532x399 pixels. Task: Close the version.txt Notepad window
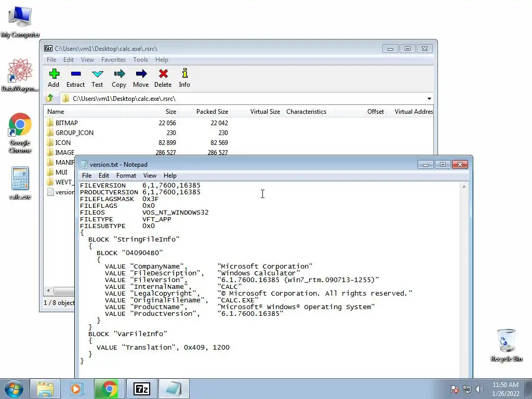(x=460, y=165)
